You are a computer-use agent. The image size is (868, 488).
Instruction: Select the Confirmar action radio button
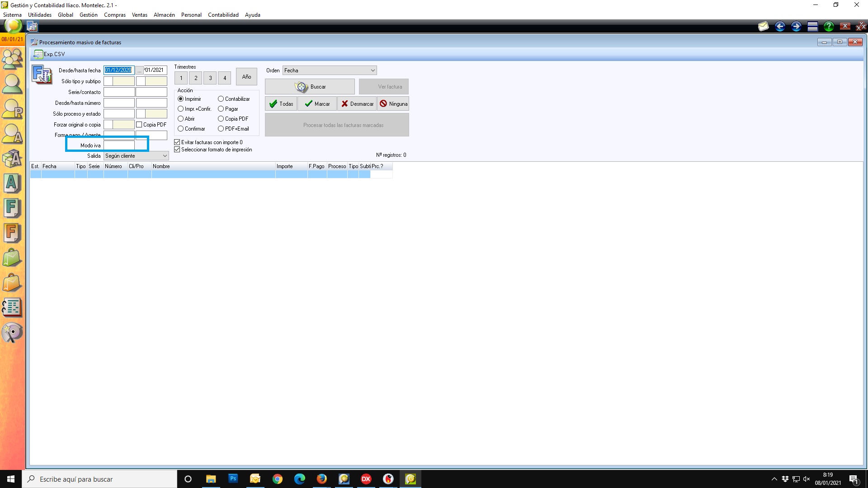[180, 129]
